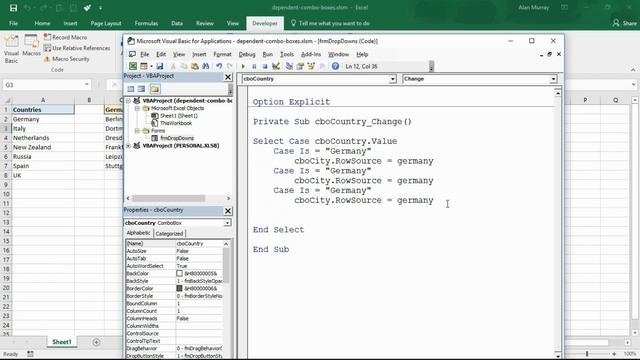Click the AutoWordSelect property value True
The image size is (640, 360).
click(x=199, y=266)
